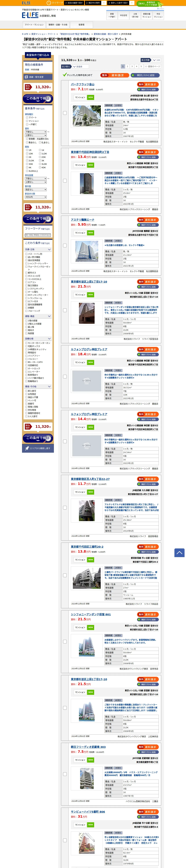
Task: Open 土地(売り地) header menu
Action: pyautogui.click(x=135, y=15)
